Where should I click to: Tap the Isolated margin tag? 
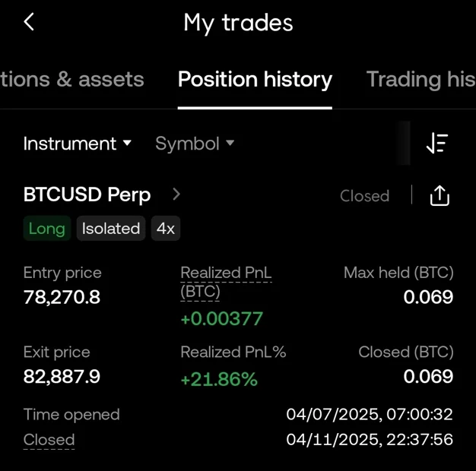click(111, 229)
